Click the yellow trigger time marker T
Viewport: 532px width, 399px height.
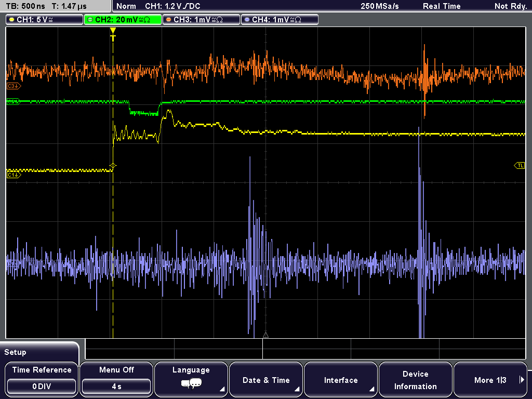coord(113,34)
